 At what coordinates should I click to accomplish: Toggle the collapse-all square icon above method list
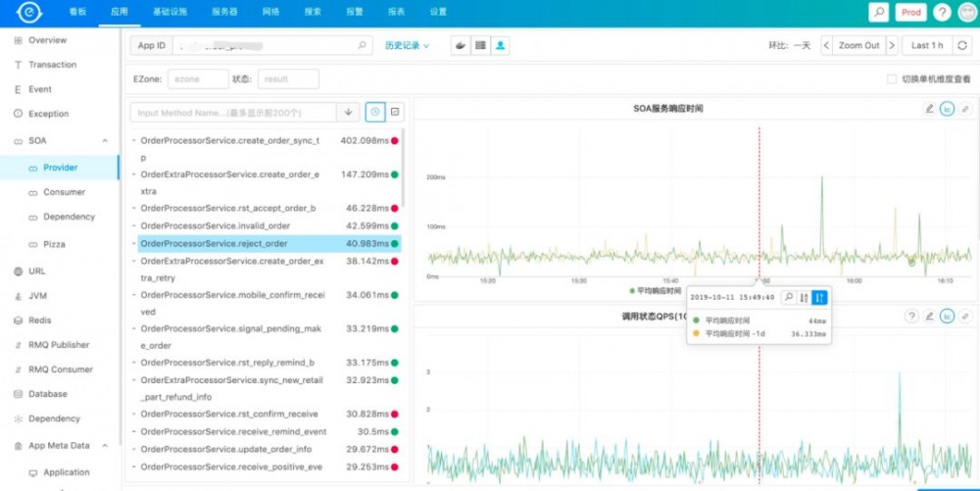[395, 112]
